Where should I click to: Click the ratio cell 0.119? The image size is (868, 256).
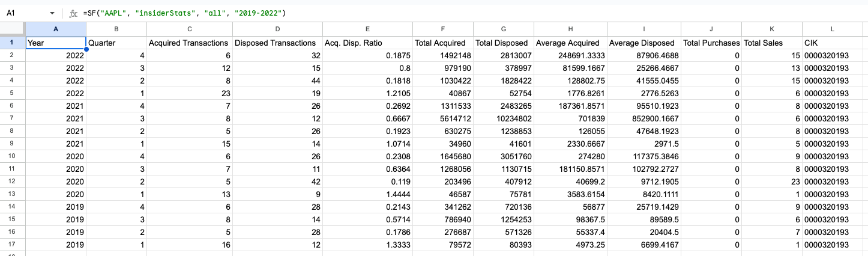click(367, 181)
